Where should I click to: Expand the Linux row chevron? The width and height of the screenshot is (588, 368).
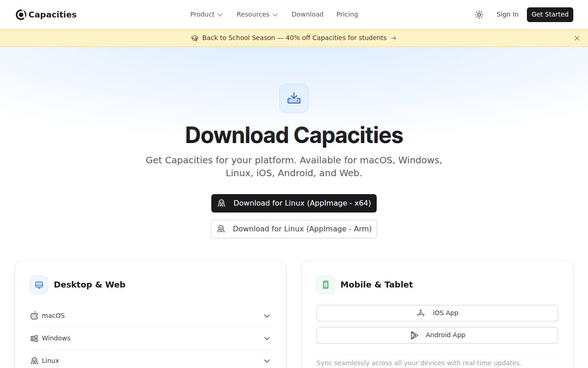[x=267, y=361]
